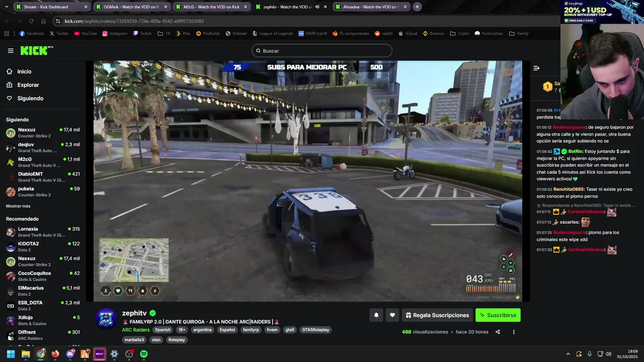Viewport: 644px width, 362px height.
Task: Open the Twitch bookmark
Action: pyautogui.click(x=142, y=34)
